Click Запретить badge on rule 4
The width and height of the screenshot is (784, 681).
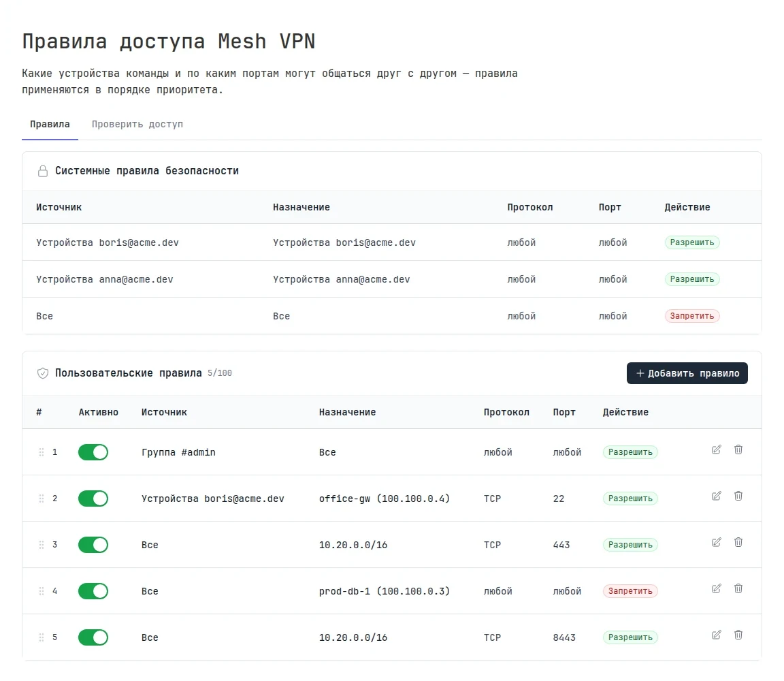tap(630, 591)
